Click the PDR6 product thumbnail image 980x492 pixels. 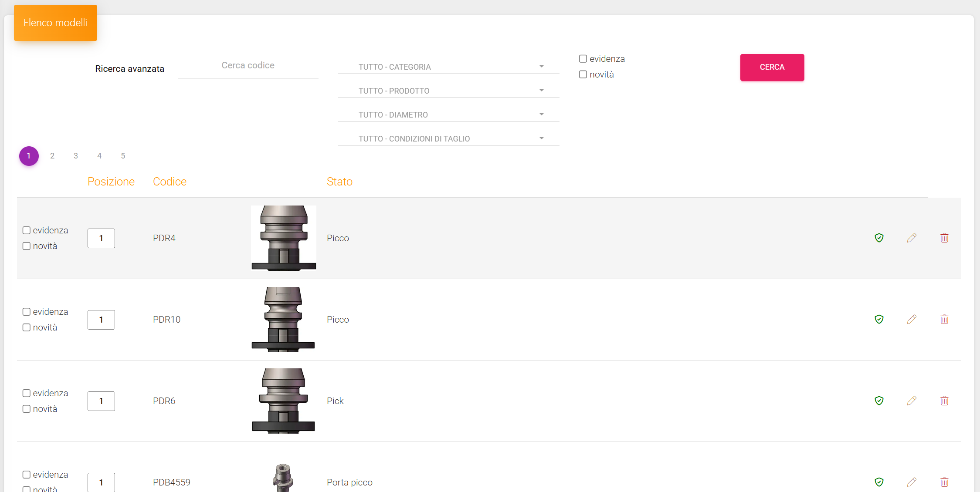pyautogui.click(x=284, y=401)
